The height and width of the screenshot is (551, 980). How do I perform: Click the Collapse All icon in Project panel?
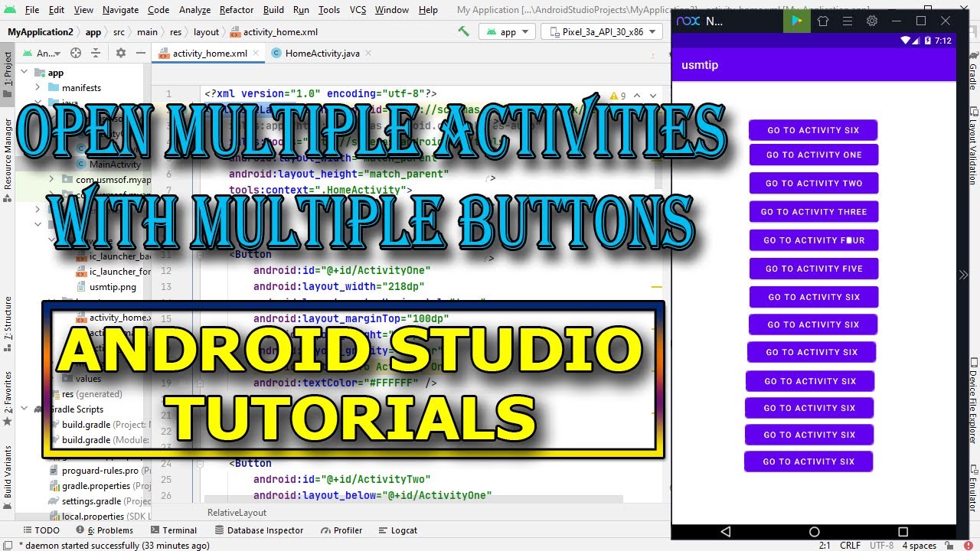coord(97,53)
